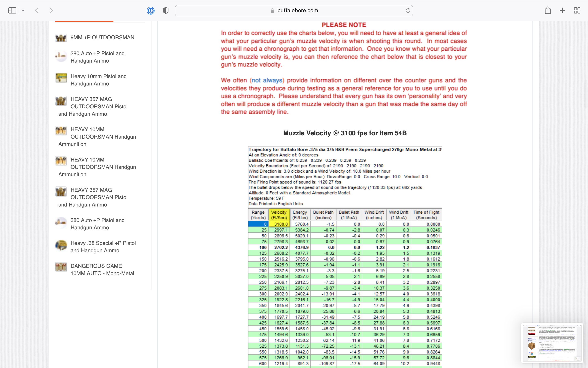
Task: Toggle the Safari sidebar button
Action: [12, 10]
